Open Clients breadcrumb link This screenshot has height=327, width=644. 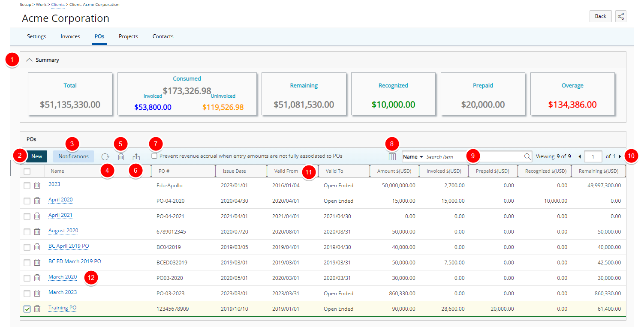pyautogui.click(x=58, y=5)
